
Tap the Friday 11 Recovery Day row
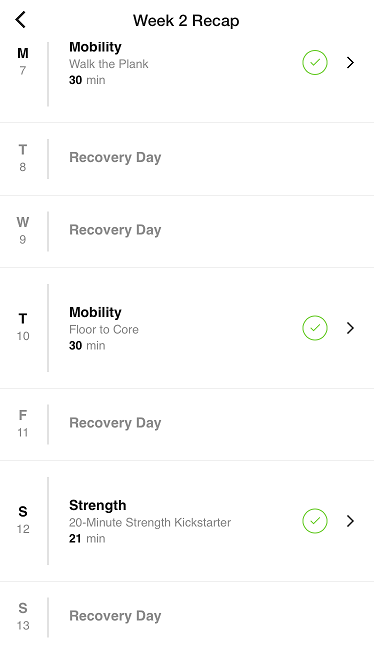pyautogui.click(x=187, y=424)
